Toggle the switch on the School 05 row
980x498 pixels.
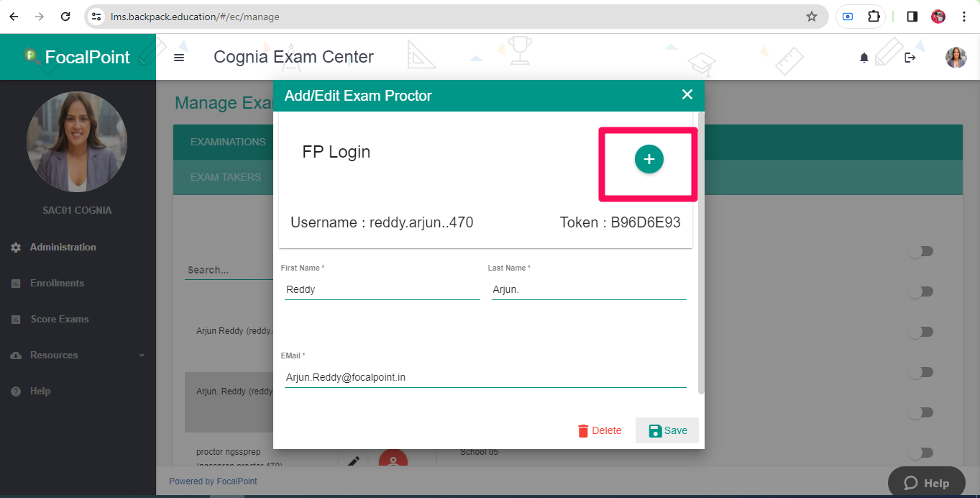click(x=921, y=453)
